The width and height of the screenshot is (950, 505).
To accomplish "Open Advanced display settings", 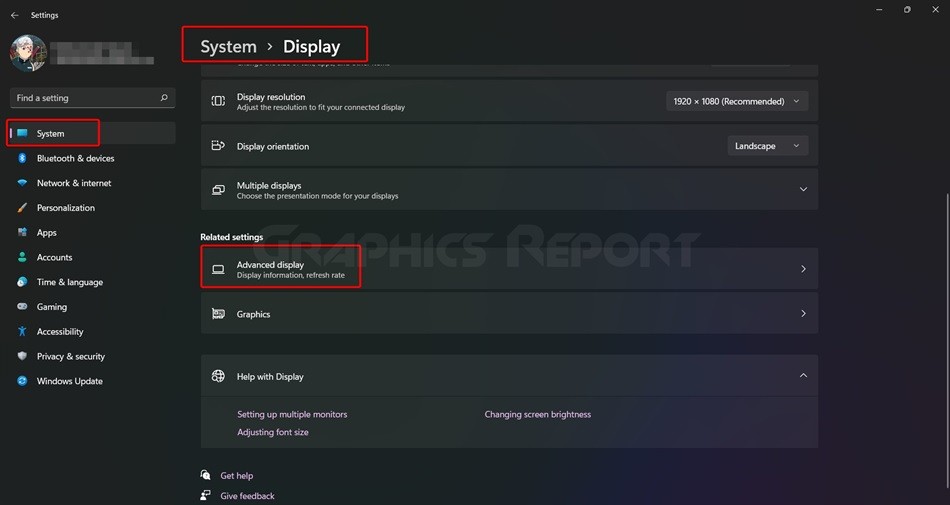I will [x=510, y=269].
